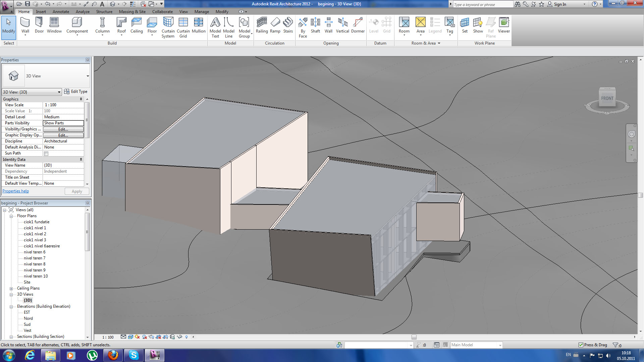The image size is (644, 362).
Task: Toggle the Press & Drag checkbox
Action: [x=581, y=345]
